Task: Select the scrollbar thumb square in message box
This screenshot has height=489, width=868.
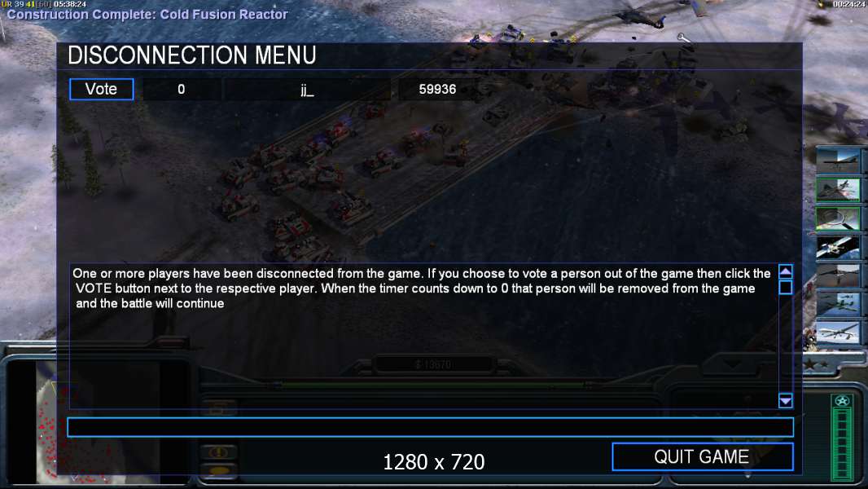Action: pyautogui.click(x=785, y=287)
